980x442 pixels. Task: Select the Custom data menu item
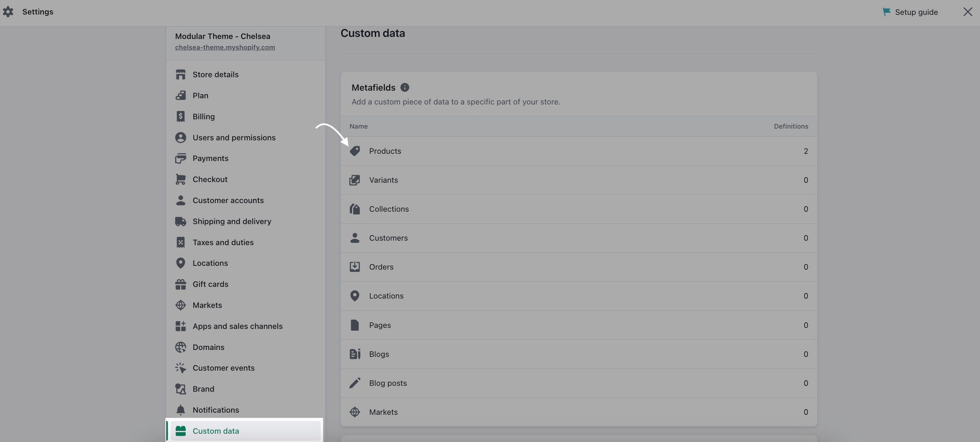pos(245,431)
